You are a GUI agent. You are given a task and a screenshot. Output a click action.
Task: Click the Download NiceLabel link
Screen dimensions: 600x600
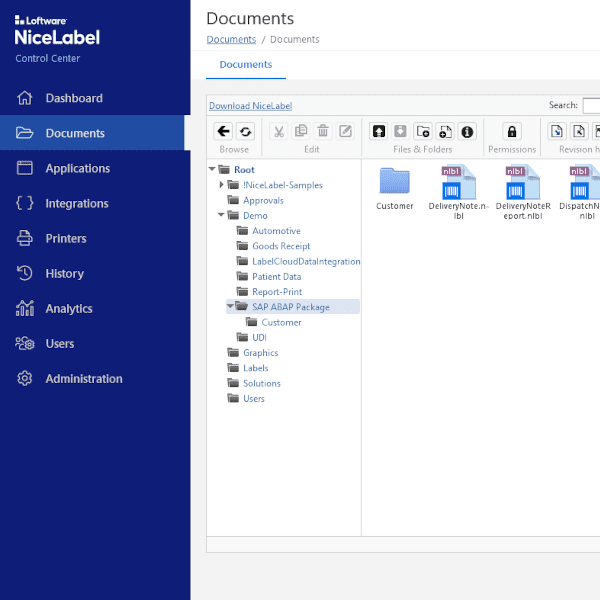click(250, 106)
